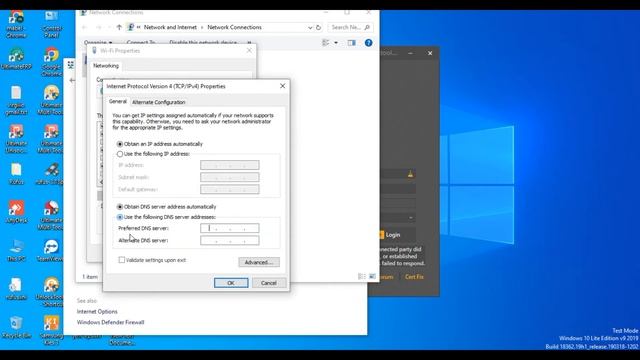Minimize the dark tool window
640x360 pixels.
[x=411, y=53]
